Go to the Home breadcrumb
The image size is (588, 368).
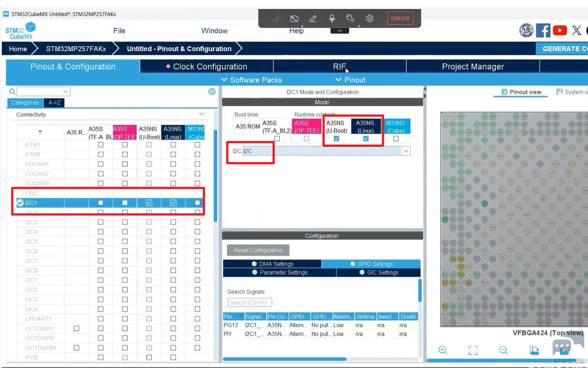tap(18, 49)
